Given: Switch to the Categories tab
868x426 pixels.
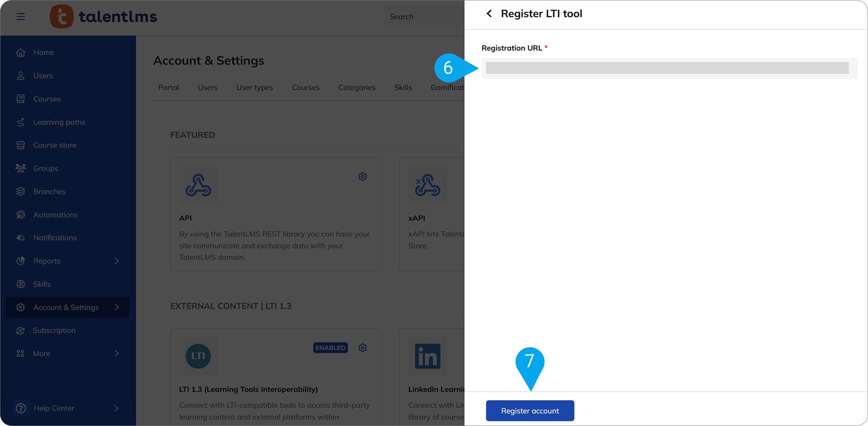Looking at the screenshot, I should (x=357, y=87).
